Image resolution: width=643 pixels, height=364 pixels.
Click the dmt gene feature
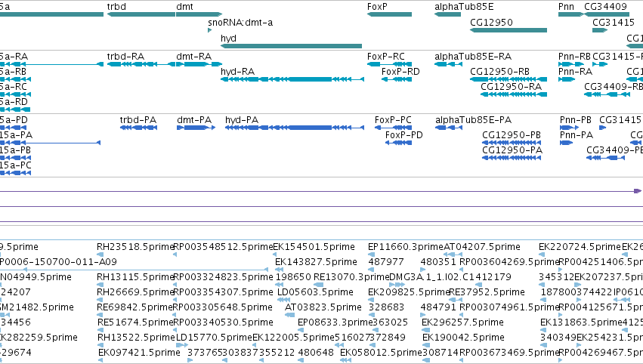(x=199, y=14)
